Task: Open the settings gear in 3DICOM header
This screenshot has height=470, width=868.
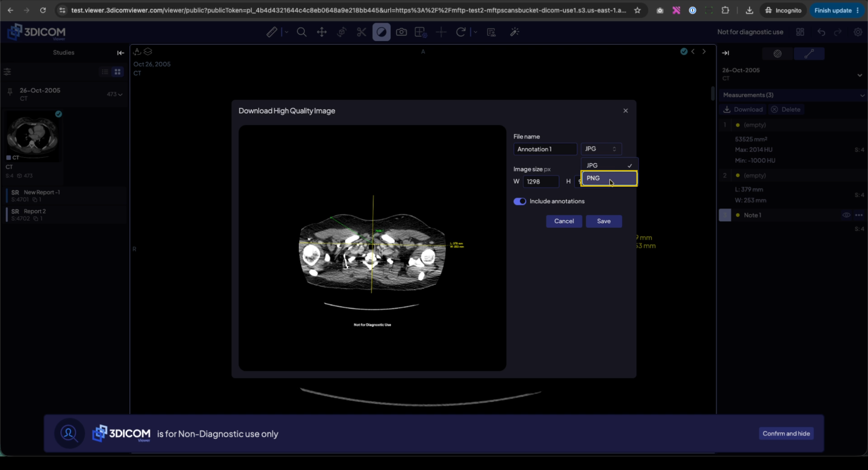Action: 858,32
